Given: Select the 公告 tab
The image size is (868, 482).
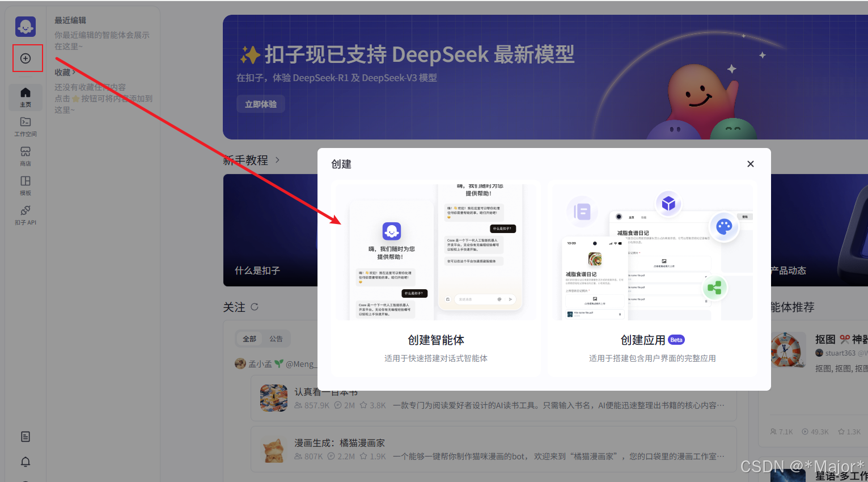Looking at the screenshot, I should tap(276, 339).
